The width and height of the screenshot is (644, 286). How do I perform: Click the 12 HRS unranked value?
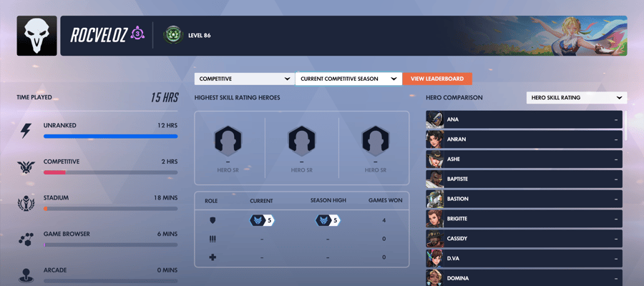[x=167, y=126]
